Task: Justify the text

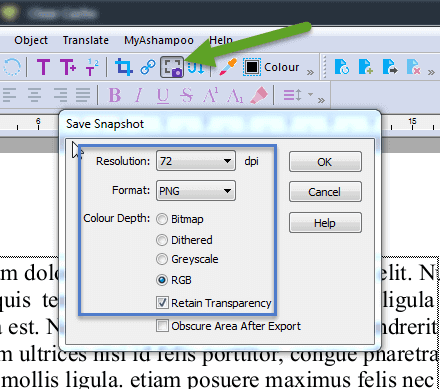Action: [x=83, y=95]
